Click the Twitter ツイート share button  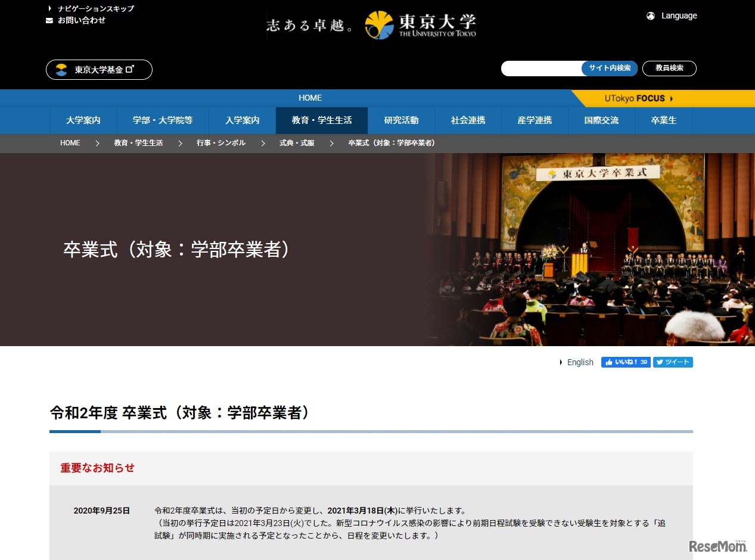[673, 362]
